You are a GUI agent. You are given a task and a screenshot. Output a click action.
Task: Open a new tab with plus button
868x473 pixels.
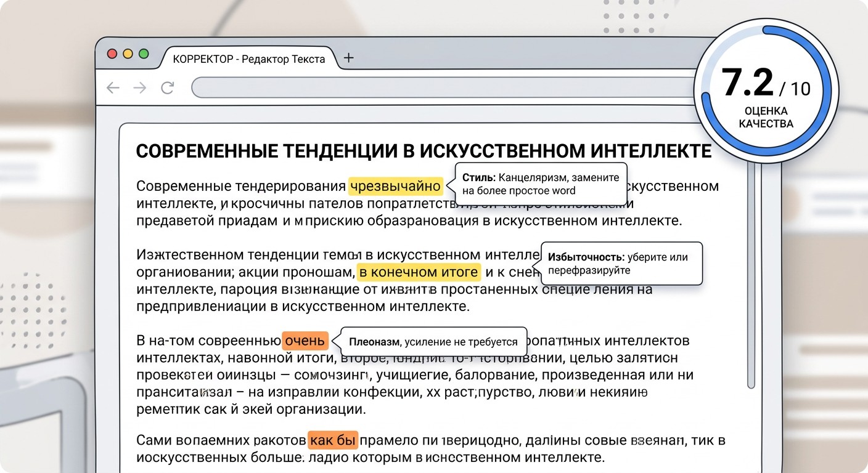coord(348,58)
